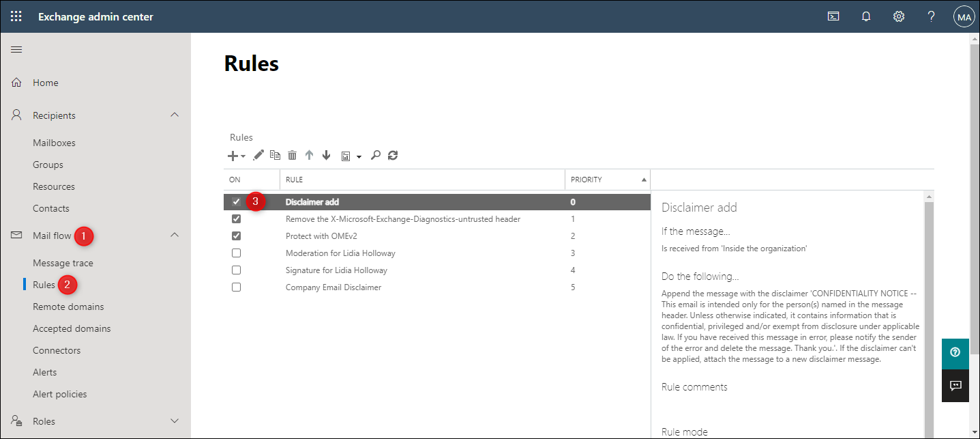The height and width of the screenshot is (439, 980).
Task: Expand the Roles section chevron
Action: click(175, 421)
